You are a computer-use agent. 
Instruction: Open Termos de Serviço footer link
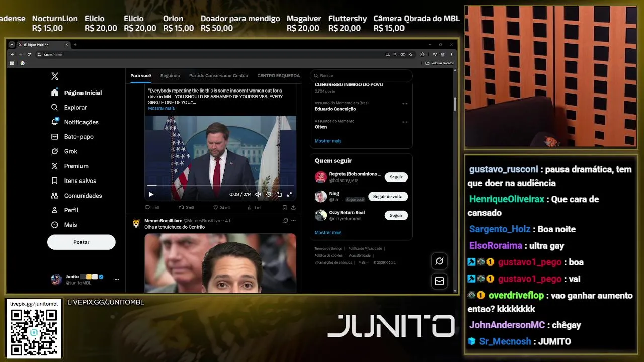328,249
